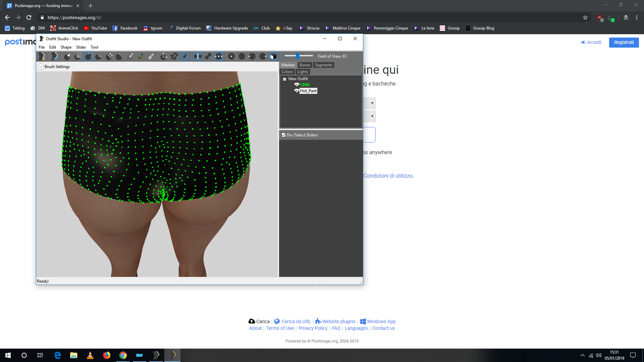
Task: Click the Load Outfit toolbar icon
Action: click(54, 56)
